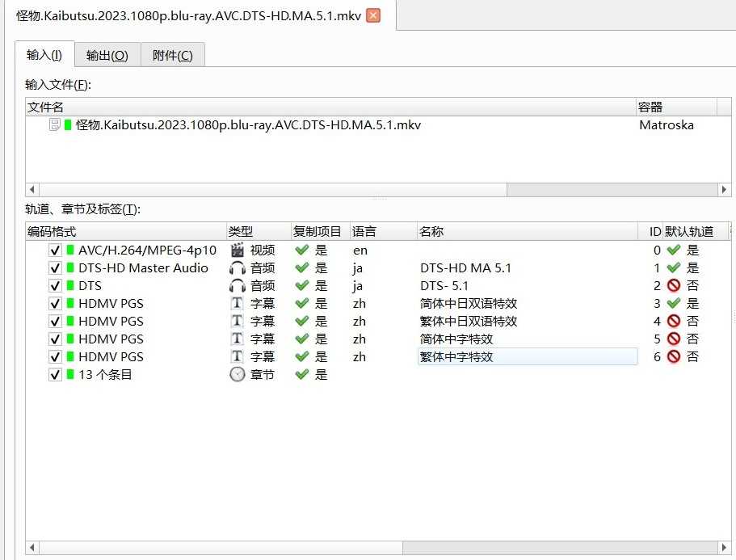This screenshot has height=560, width=736.
Task: Sort tracks by 编码格式 column header
Action: (x=126, y=231)
